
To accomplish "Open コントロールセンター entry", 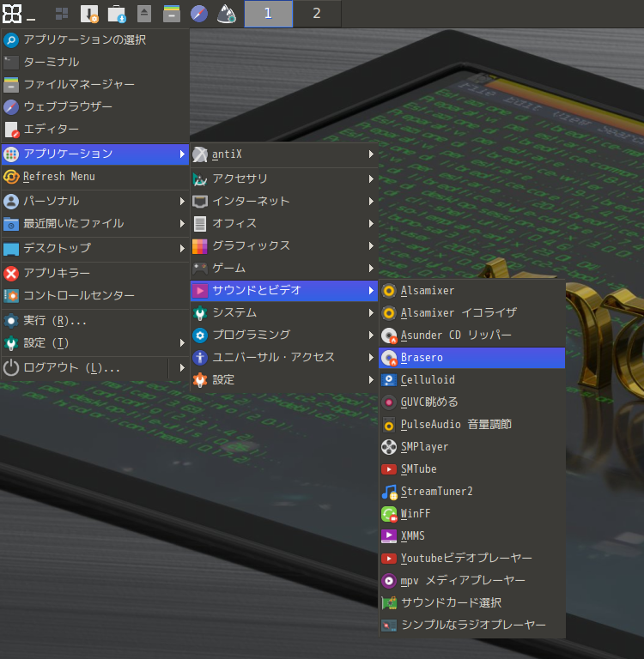I will tap(95, 295).
